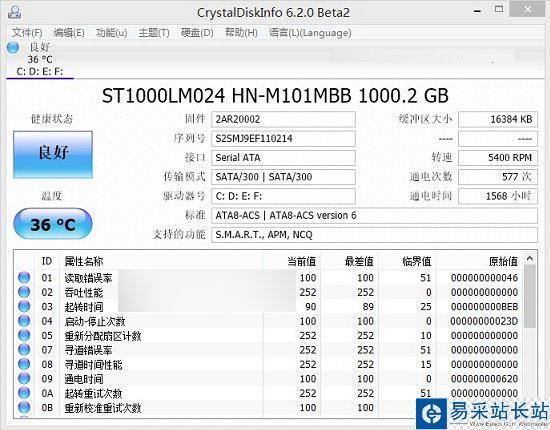The image size is (550, 430).
Task: Select attribute name 寻道错误率
Action: tap(88, 350)
